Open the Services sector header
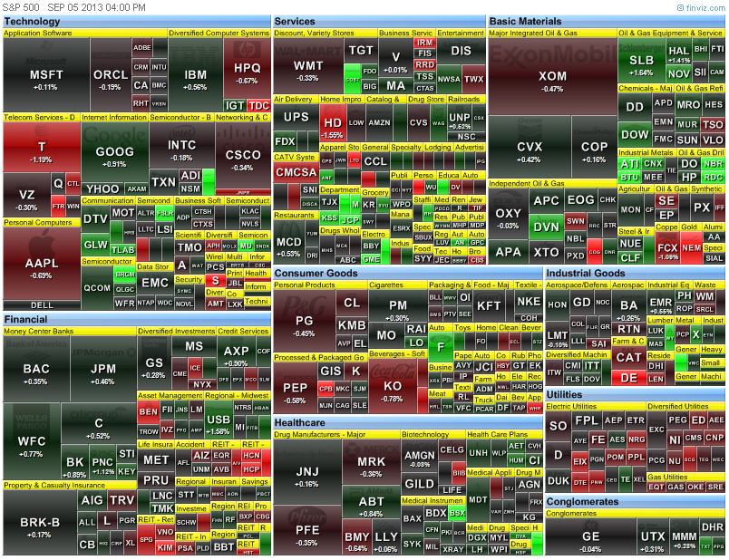 tap(379, 22)
